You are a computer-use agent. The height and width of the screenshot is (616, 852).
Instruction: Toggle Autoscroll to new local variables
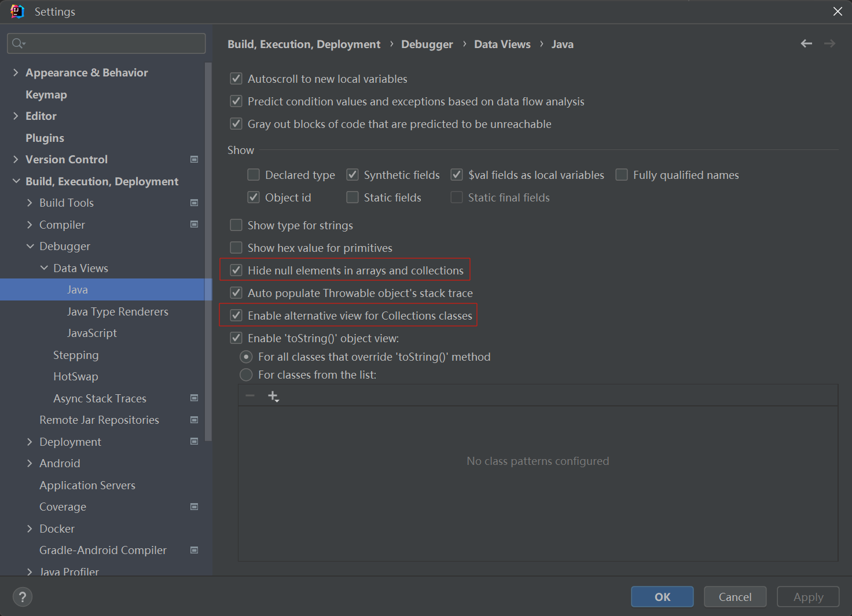pyautogui.click(x=236, y=78)
